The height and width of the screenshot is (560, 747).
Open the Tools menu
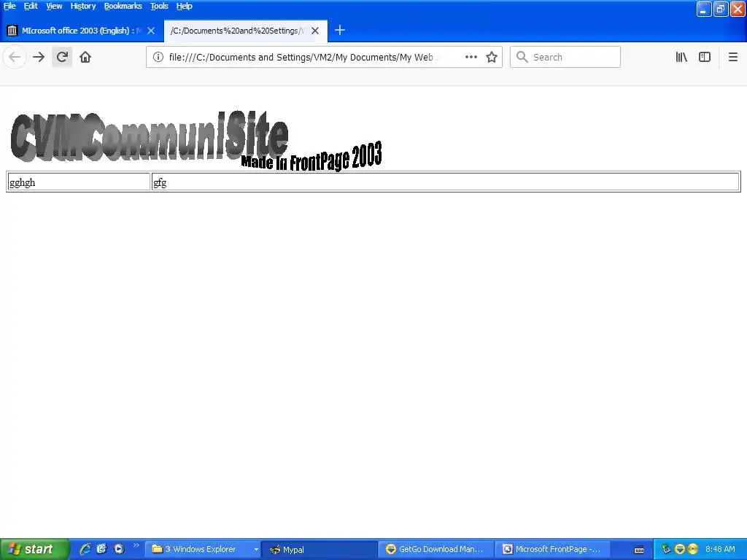point(159,6)
